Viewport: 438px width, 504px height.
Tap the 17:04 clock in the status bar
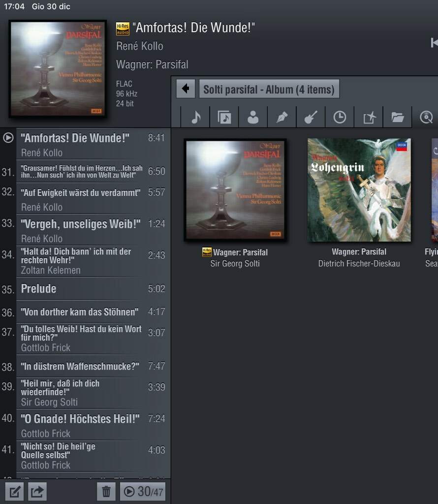(14, 6)
